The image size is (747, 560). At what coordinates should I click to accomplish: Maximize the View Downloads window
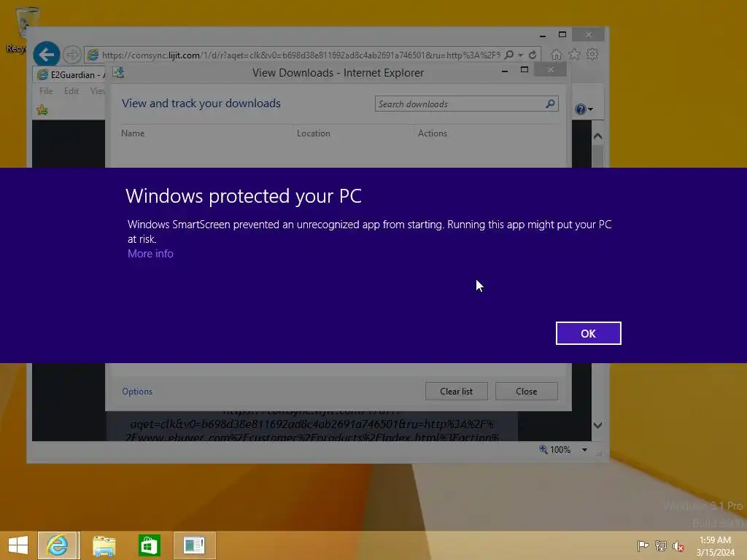525,70
